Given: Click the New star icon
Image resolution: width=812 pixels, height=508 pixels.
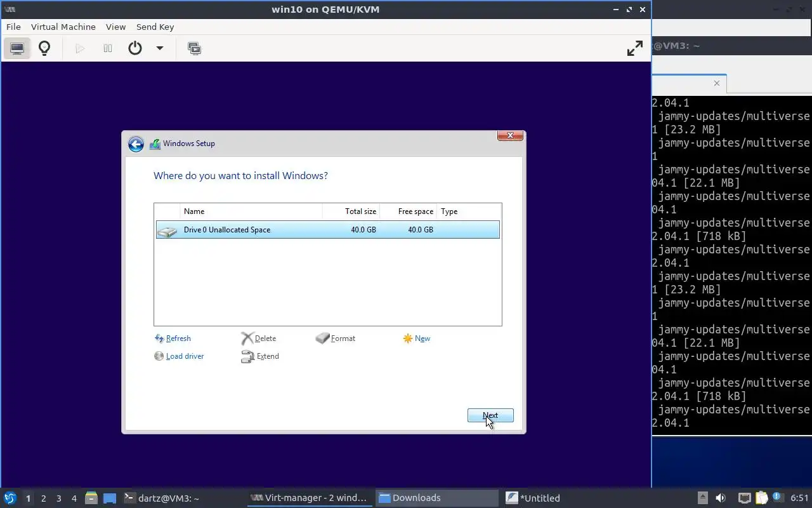Looking at the screenshot, I should pos(408,338).
